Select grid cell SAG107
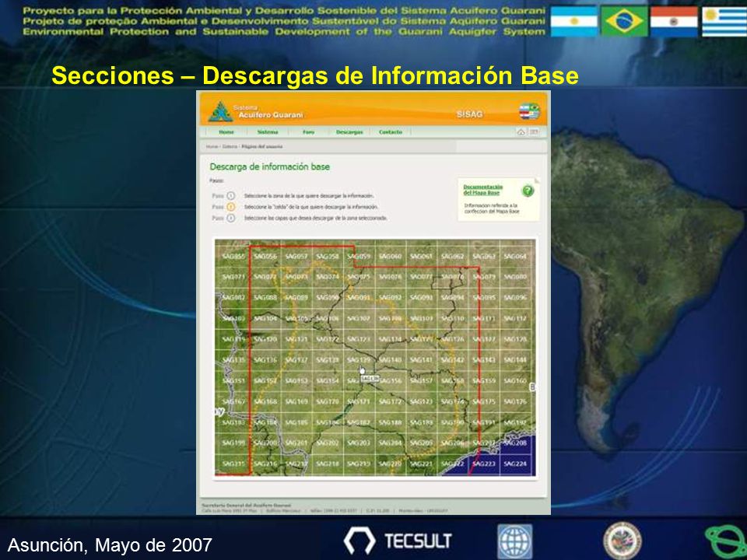747x560 pixels. [x=359, y=318]
